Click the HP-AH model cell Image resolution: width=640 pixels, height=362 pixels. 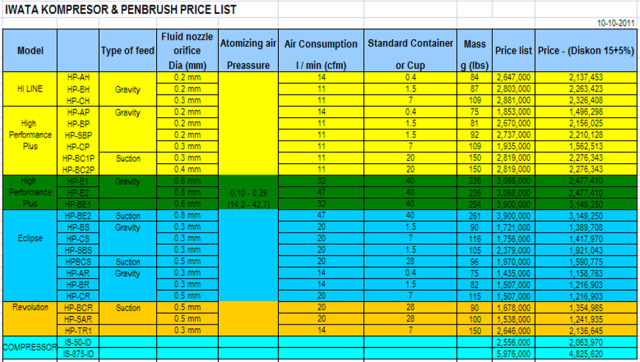point(78,78)
